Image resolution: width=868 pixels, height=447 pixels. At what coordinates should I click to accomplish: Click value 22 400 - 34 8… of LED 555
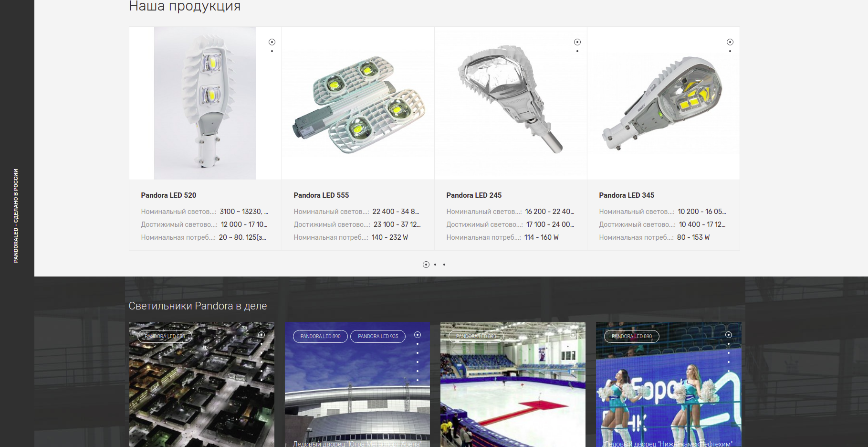pos(396,212)
